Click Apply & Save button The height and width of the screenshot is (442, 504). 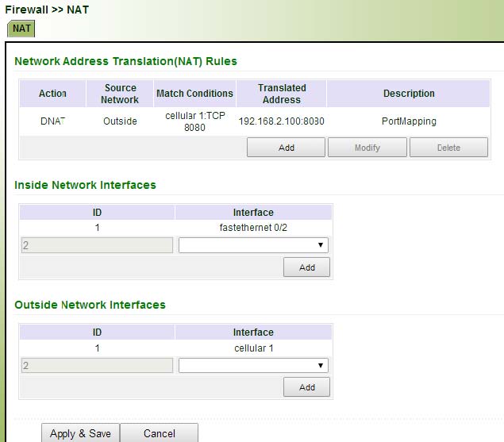(80, 433)
